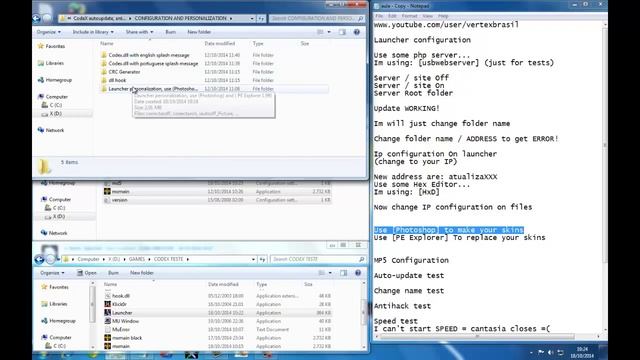640x360 pixels.
Task: Expand view options arrow in the top Explorer window
Action: click(x=329, y=32)
